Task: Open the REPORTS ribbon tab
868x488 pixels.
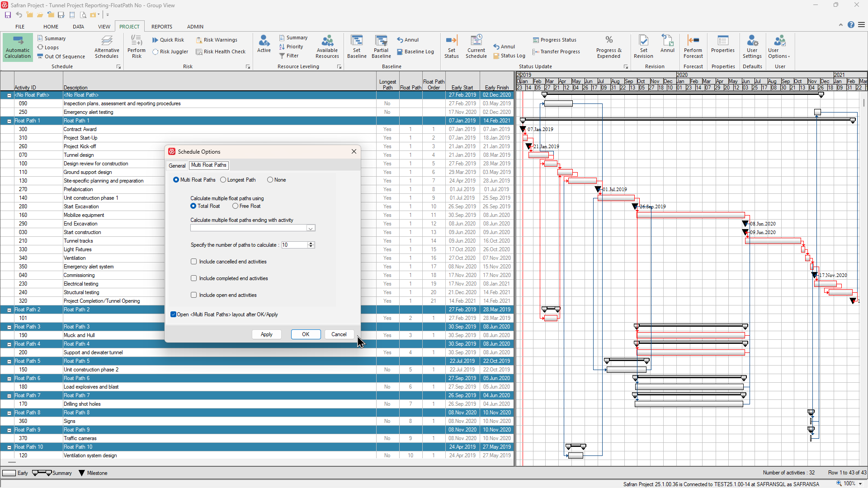Action: click(x=162, y=27)
